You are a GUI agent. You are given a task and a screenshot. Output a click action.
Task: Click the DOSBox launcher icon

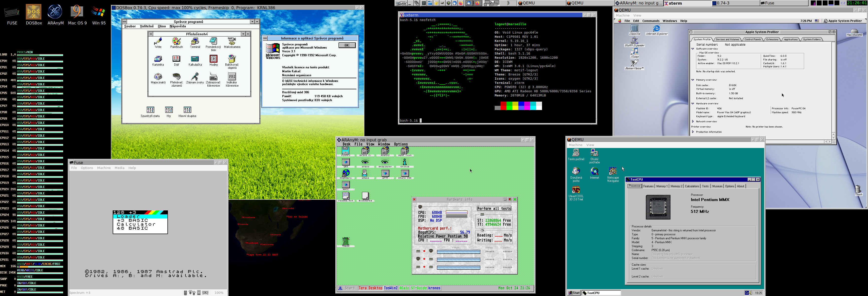(34, 12)
